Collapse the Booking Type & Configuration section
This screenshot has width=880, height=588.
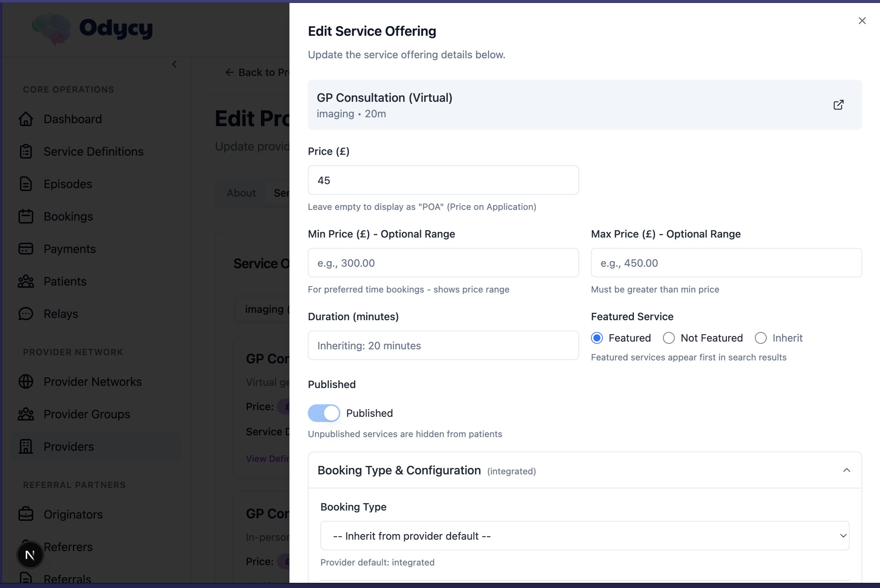click(x=847, y=470)
